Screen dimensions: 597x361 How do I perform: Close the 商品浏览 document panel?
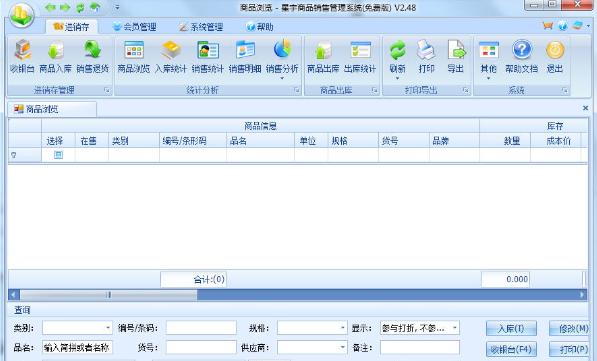click(586, 108)
